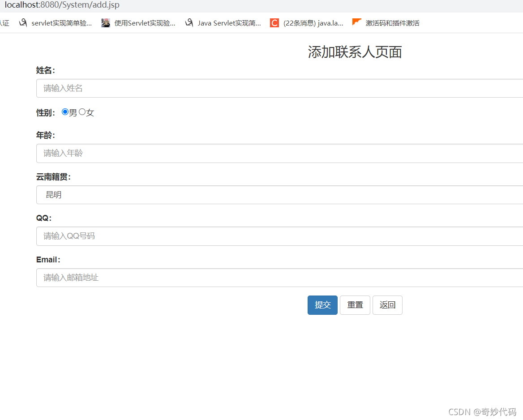Image resolution: width=523 pixels, height=420 pixels.
Task: Click the QQ: label
Action: pyautogui.click(x=44, y=218)
